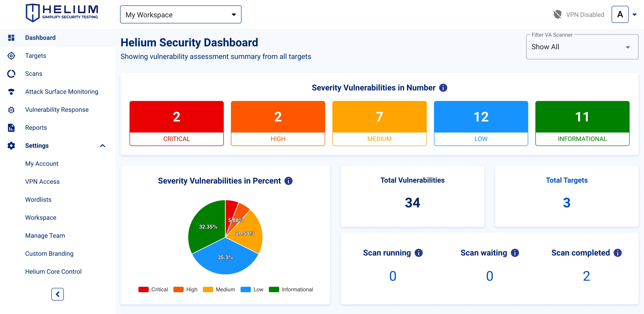Collapse the Settings menu section

click(x=102, y=146)
